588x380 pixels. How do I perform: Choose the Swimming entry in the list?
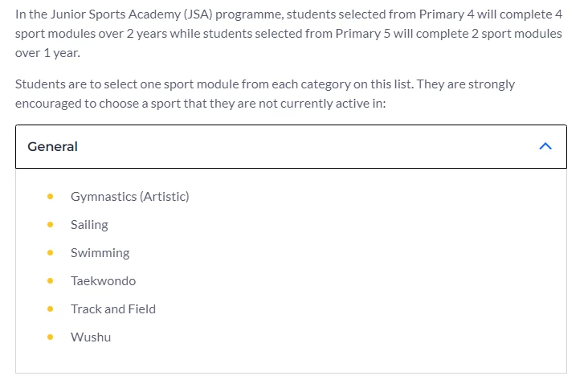tap(100, 253)
